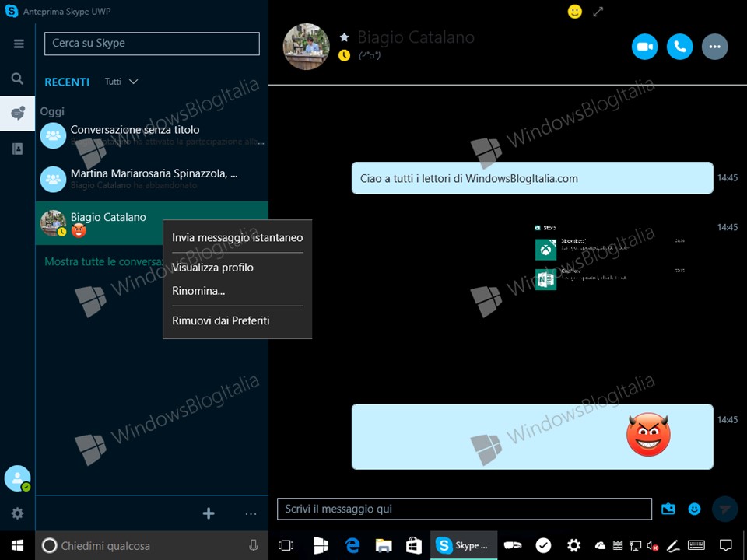Click the Ciao a tutti i lettori message

(x=532, y=178)
